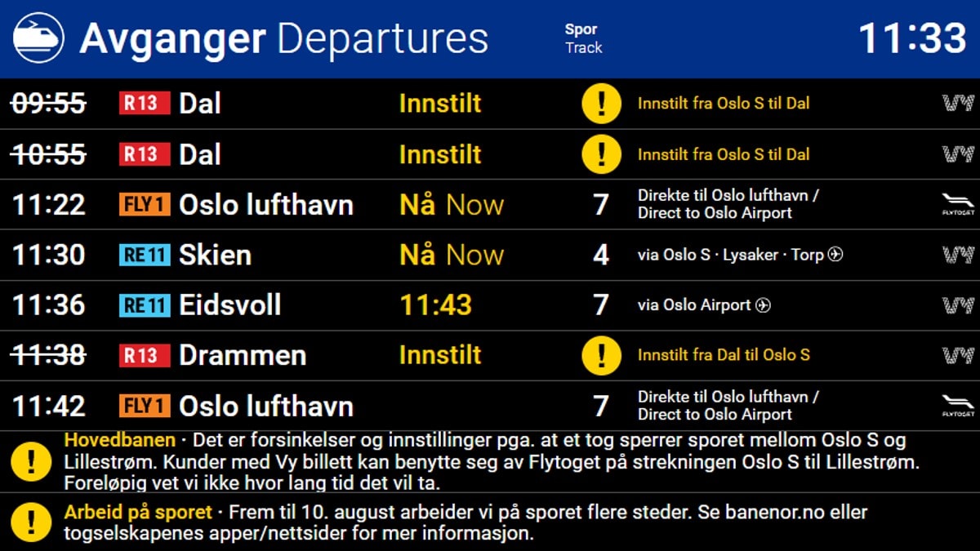Click the train icon beside Avganger
980x551 pixels.
[38, 38]
